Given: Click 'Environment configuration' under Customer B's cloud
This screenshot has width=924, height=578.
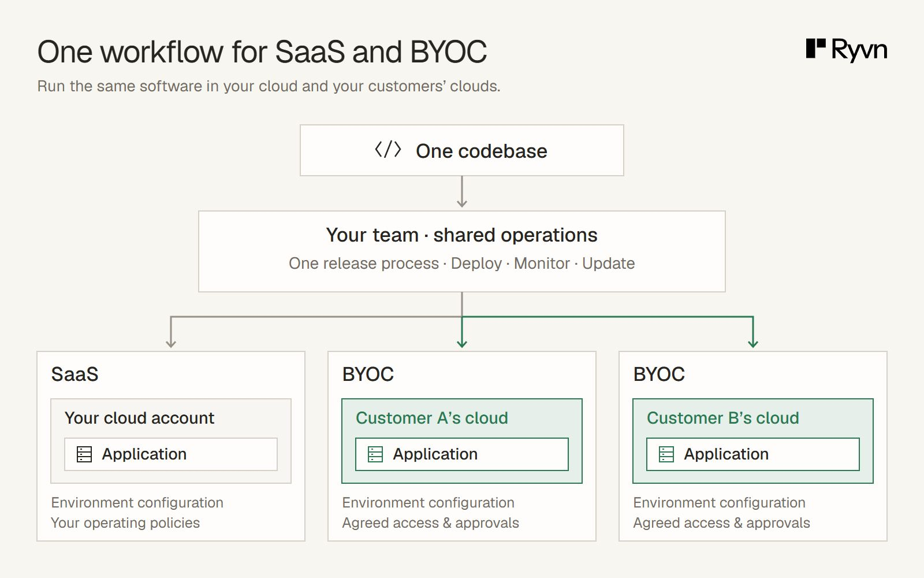Looking at the screenshot, I should click(720, 503).
